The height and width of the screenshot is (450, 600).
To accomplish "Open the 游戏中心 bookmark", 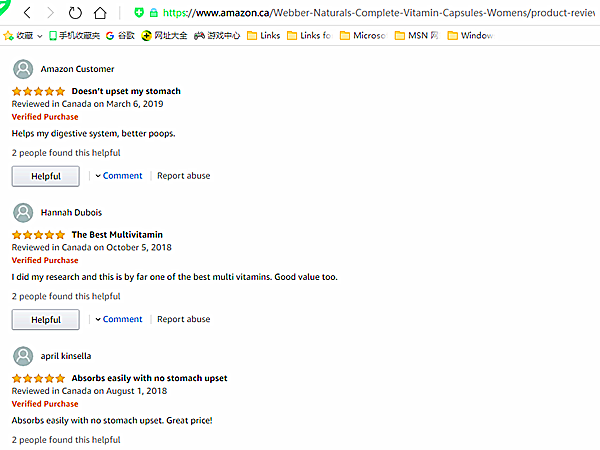I will [x=217, y=35].
